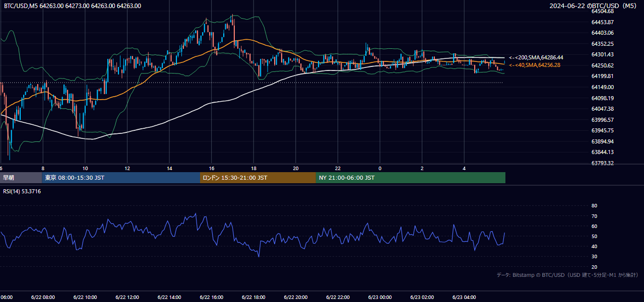This screenshot has width=644, height=302.
Task: Click the 6/23 00:00 time label
Action: (379, 297)
